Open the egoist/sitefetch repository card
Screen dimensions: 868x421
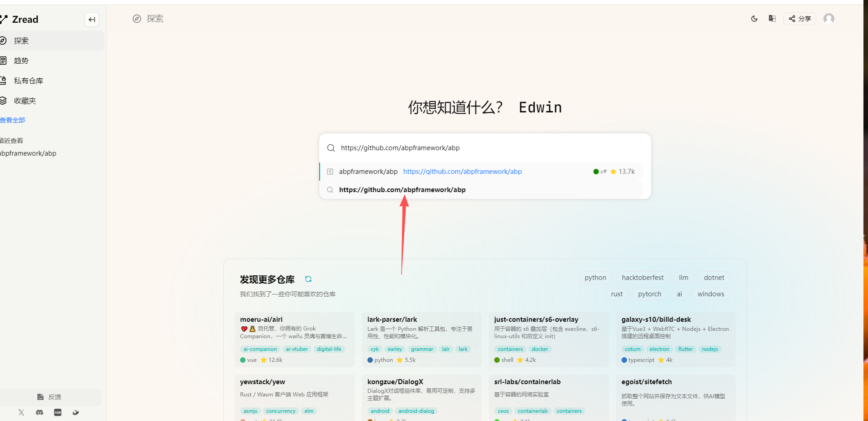[x=676, y=398]
